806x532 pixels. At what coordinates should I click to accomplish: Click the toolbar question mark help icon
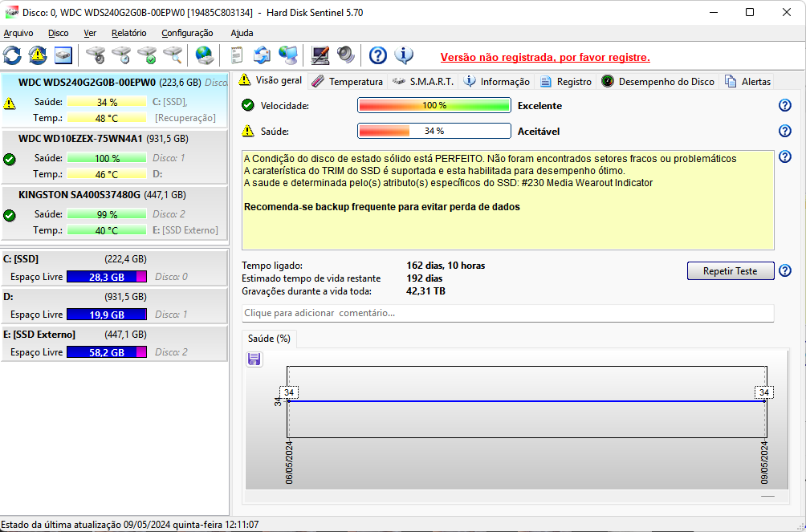click(378, 55)
